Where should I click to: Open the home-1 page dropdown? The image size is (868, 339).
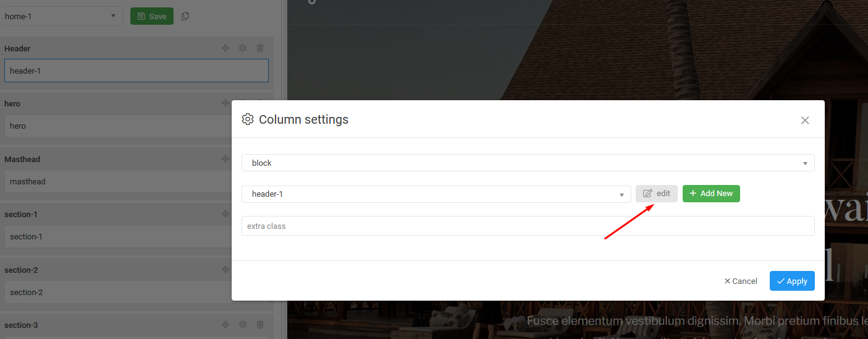pos(61,16)
